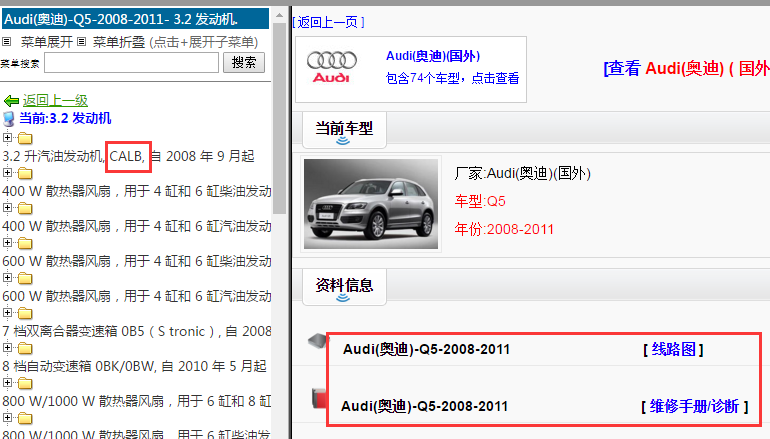Screen dimensions: 770x439
Task: Select the 当前车型 tab
Action: point(344,130)
